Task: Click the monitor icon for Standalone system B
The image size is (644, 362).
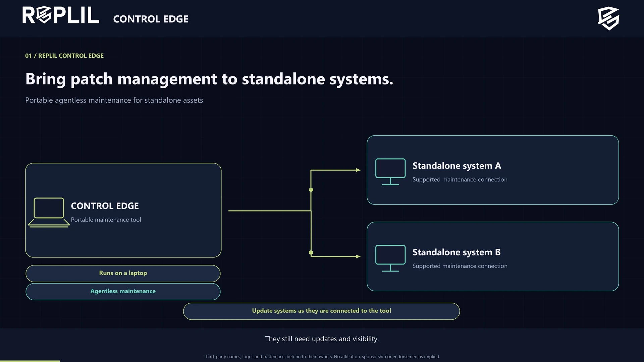Action: pos(390,258)
